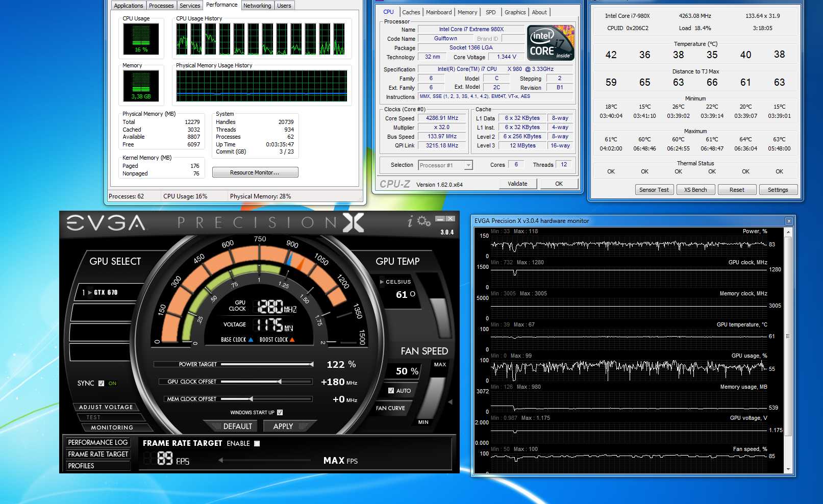Adjust the GPU Clock Offset slider

click(x=267, y=382)
